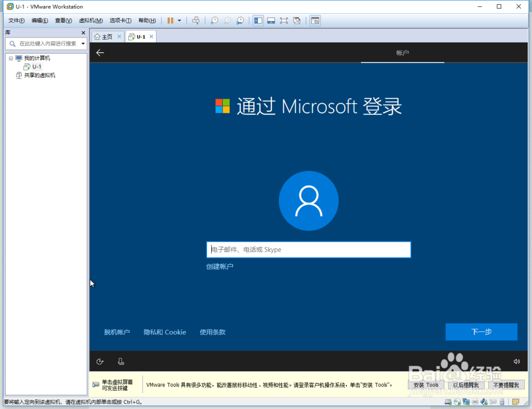The width and height of the screenshot is (532, 409).
Task: Close the U-1 tab
Action: click(151, 36)
